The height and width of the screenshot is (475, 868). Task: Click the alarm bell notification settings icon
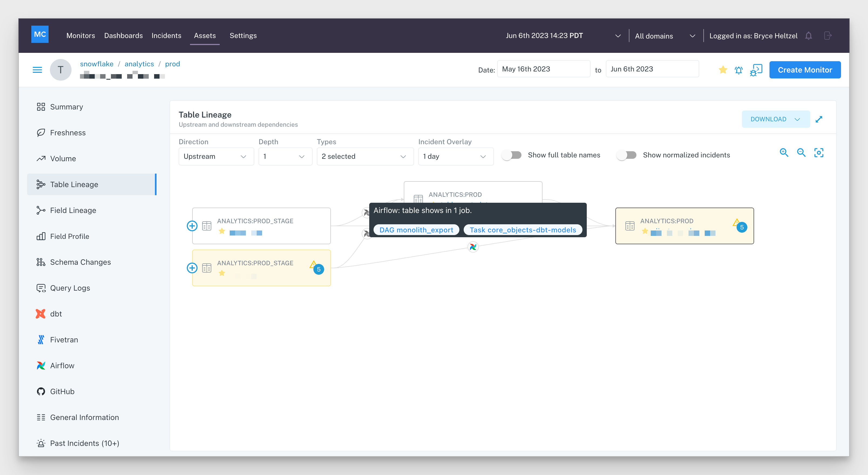(739, 70)
